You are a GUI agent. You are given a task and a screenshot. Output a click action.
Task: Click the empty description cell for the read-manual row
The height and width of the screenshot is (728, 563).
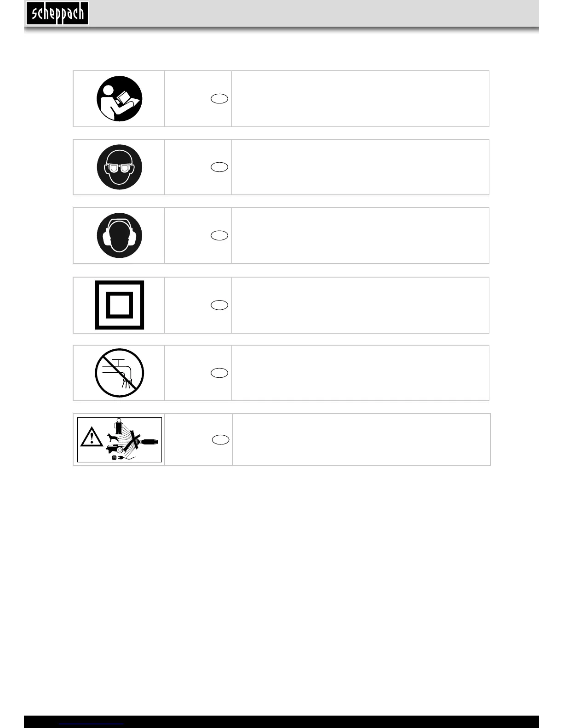tap(360, 99)
